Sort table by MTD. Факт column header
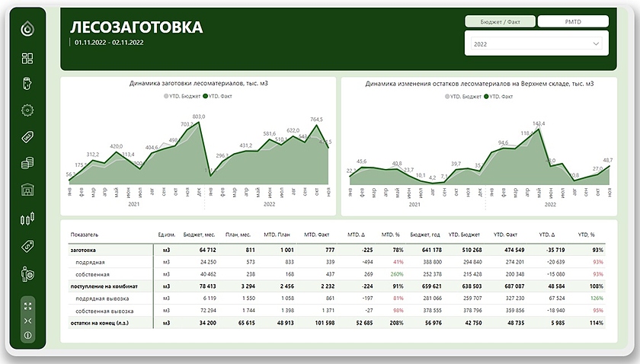The height and width of the screenshot is (364, 640). 315,235
